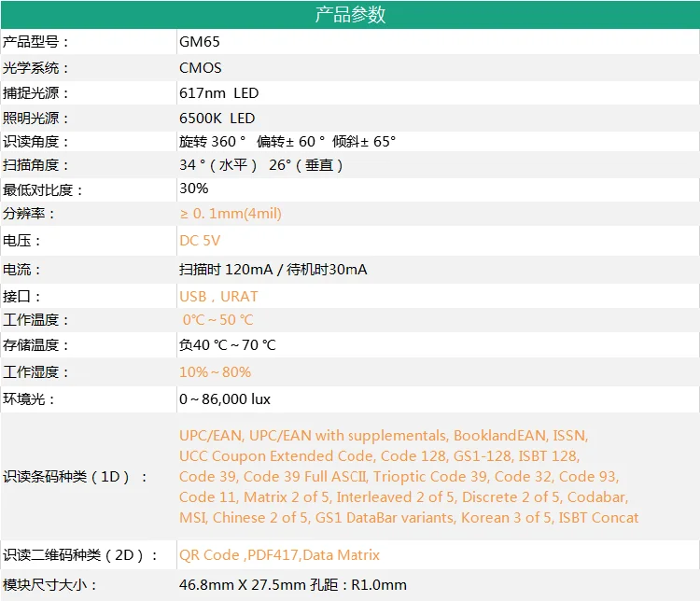
Task: Select the 产品型号 label
Action: pos(35,42)
